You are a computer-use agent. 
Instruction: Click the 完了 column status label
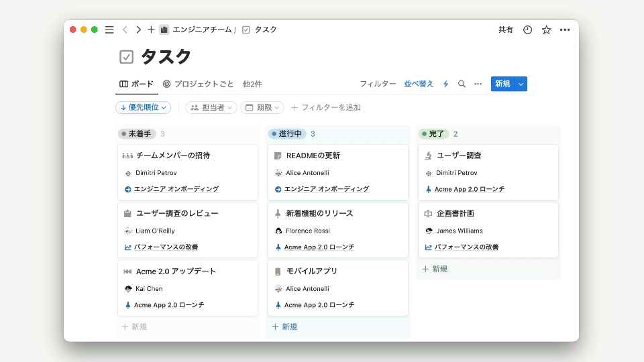tap(433, 134)
